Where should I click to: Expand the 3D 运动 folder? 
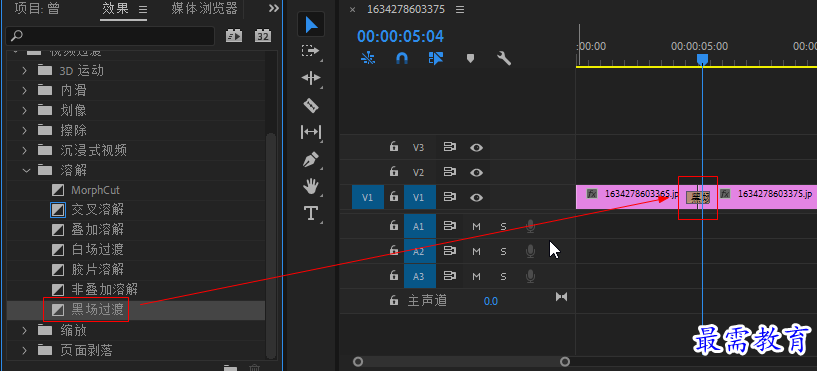24,70
